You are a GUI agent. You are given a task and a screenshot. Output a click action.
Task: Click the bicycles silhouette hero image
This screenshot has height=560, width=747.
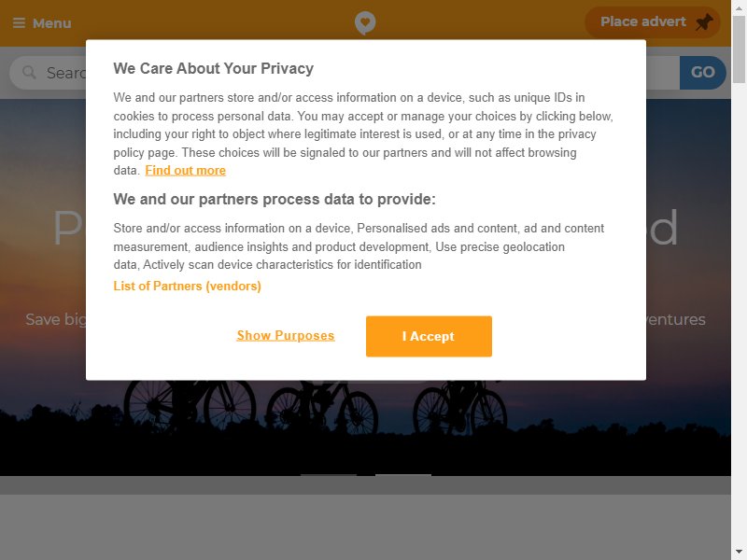pos(365,428)
